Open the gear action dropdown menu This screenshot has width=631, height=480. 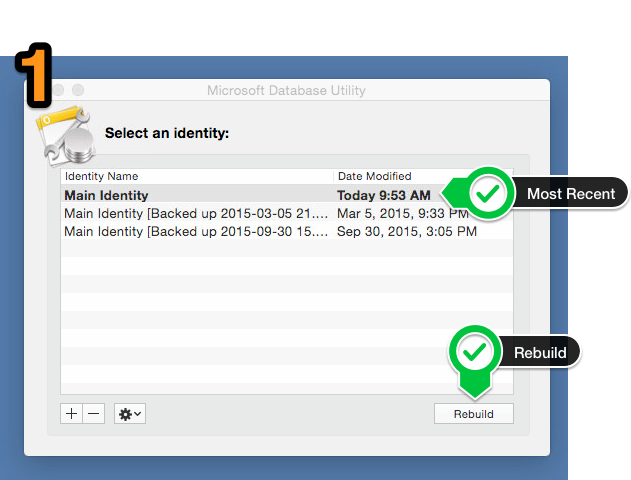point(130,414)
